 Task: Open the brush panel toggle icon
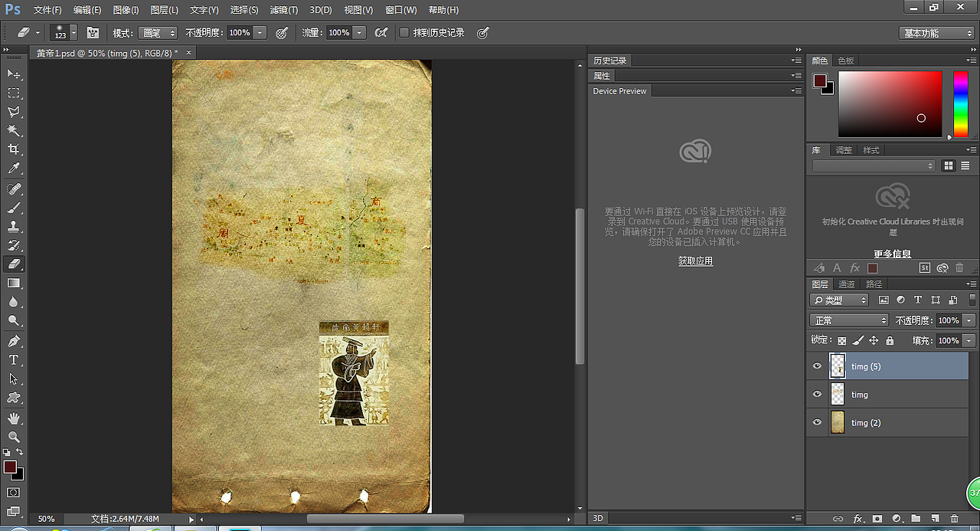tap(93, 33)
